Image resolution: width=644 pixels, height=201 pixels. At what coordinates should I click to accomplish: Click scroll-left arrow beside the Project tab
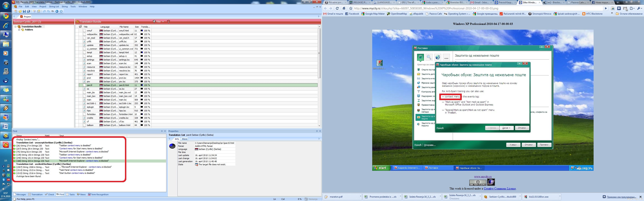pos(14,16)
